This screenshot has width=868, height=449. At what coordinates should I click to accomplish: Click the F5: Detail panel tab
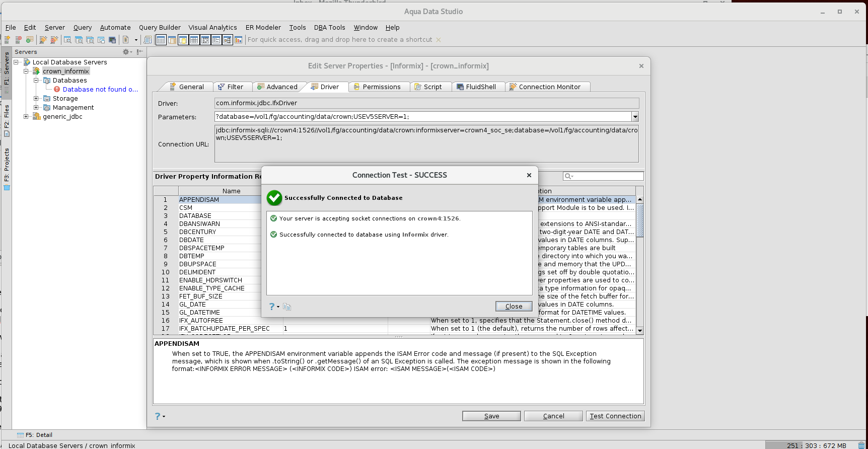click(35, 435)
